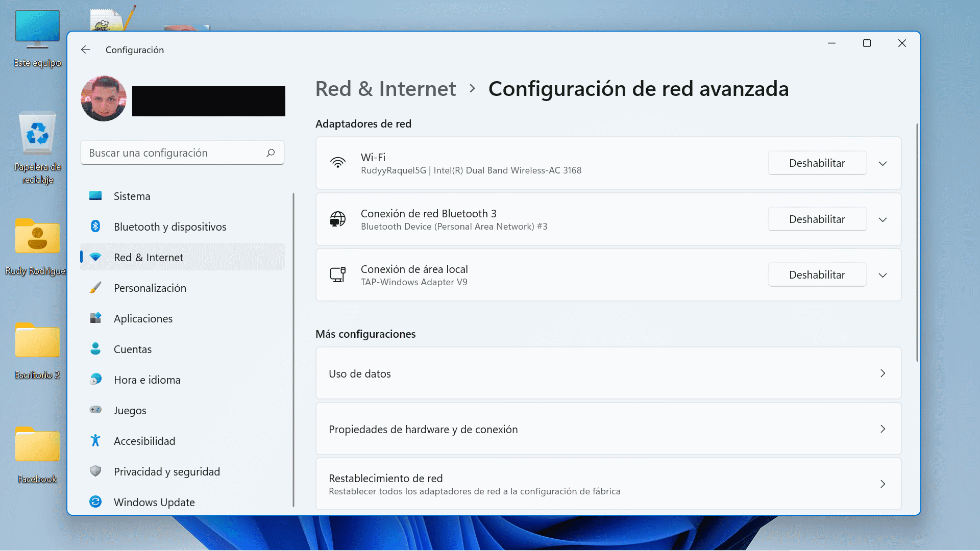Screen dimensions: 980x551
Task: Click the Sistema monitor icon
Action: click(95, 195)
